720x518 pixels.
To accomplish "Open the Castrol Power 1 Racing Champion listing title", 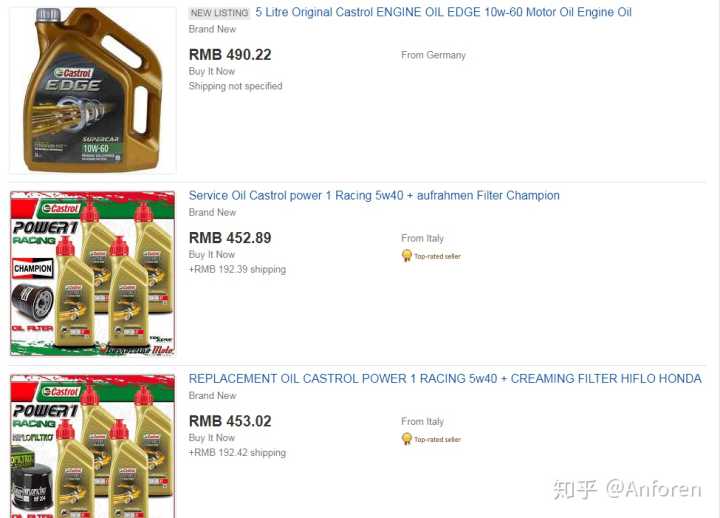I will [x=374, y=196].
